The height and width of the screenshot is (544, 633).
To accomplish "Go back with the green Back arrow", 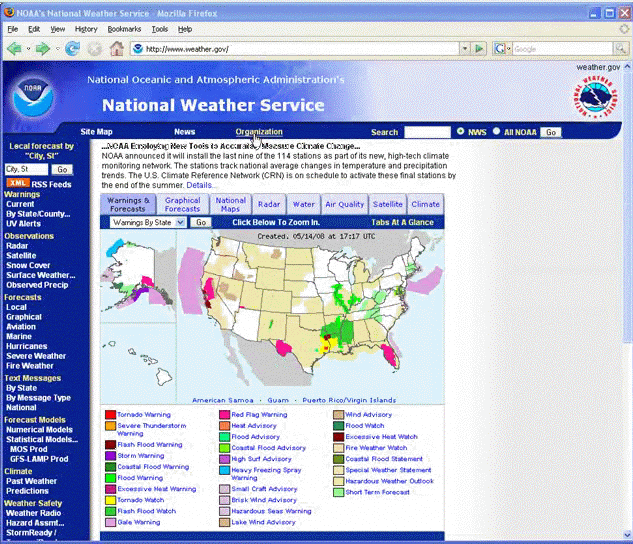I will click(14, 49).
